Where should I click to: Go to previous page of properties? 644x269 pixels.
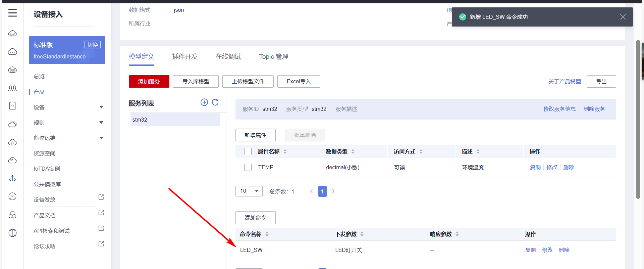pos(311,191)
